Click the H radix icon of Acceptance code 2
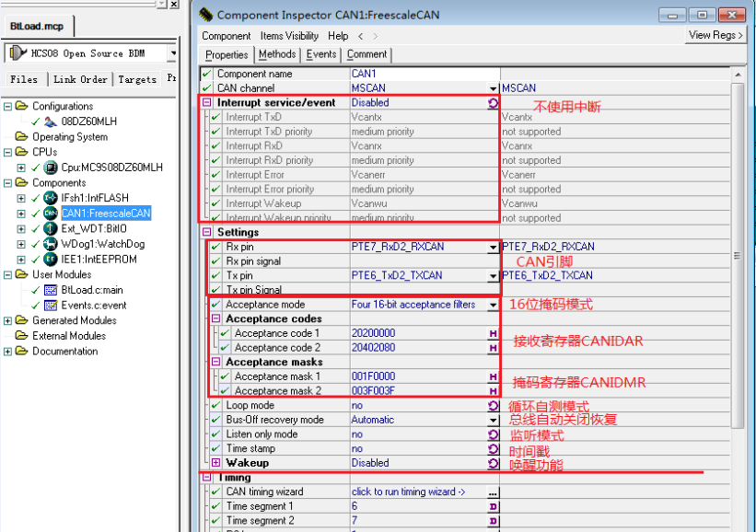The image size is (756, 532). pos(493,348)
